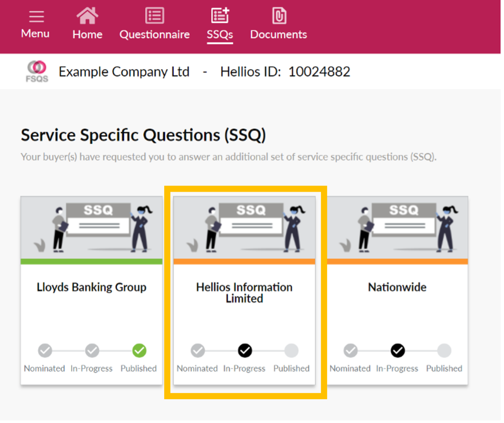The width and height of the screenshot is (504, 423).
Task: Open the hamburger Menu icon
Action: tap(37, 16)
